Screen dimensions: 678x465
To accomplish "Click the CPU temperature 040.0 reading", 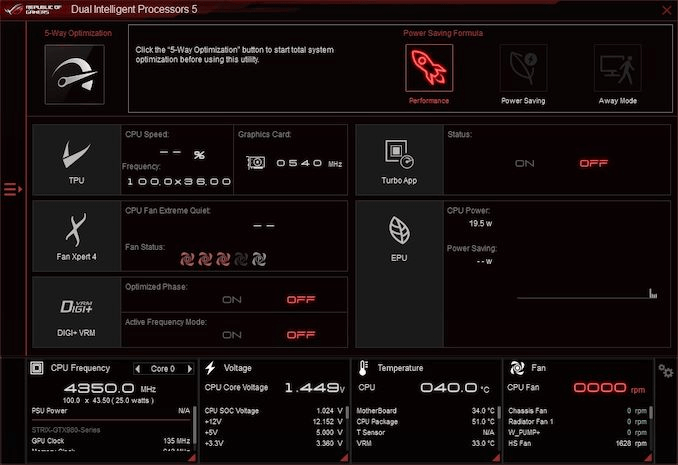I will coord(455,388).
